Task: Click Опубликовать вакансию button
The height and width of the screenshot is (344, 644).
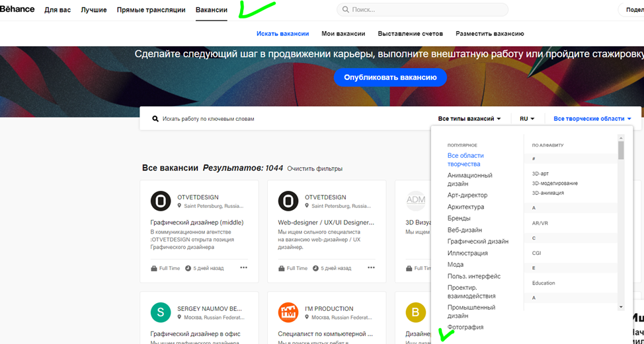Action: click(x=390, y=77)
